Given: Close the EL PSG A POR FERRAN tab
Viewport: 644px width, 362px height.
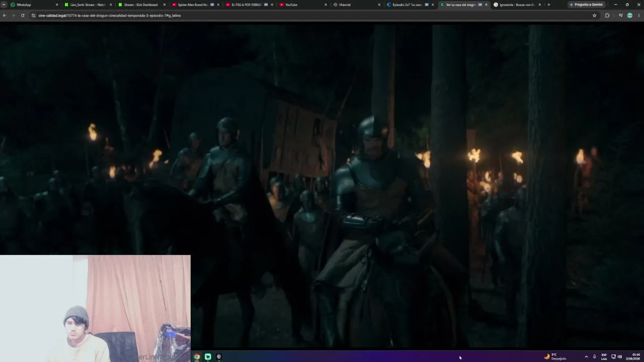Looking at the screenshot, I should [x=272, y=5].
